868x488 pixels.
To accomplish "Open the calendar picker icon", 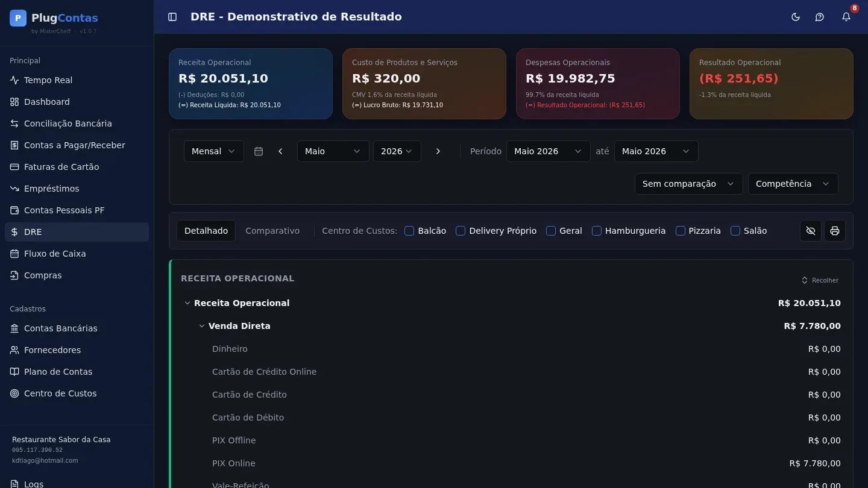I will pos(259,151).
